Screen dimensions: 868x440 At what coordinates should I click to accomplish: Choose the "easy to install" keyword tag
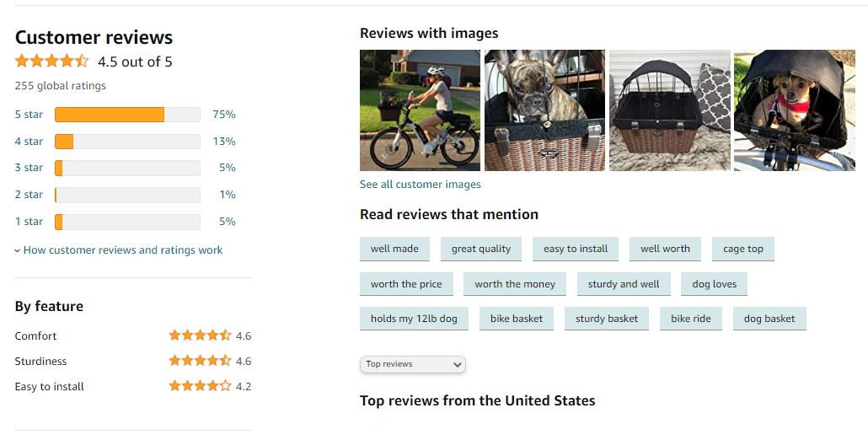[576, 249]
